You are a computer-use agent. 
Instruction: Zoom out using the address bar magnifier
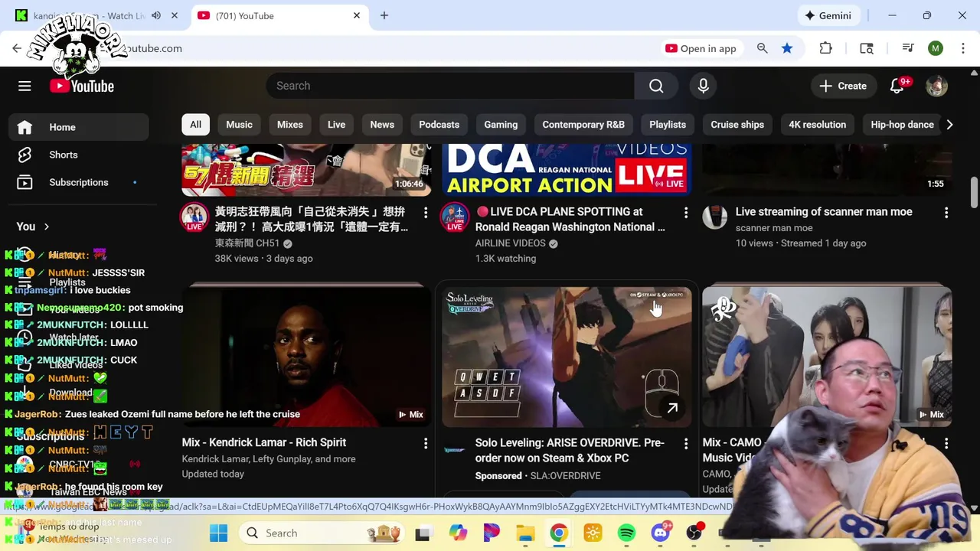coord(762,48)
